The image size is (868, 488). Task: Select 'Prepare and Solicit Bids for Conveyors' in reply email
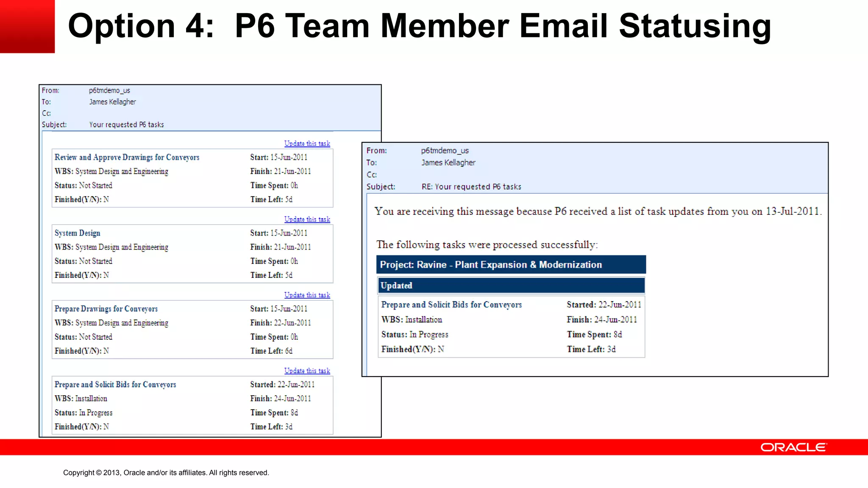tap(451, 305)
